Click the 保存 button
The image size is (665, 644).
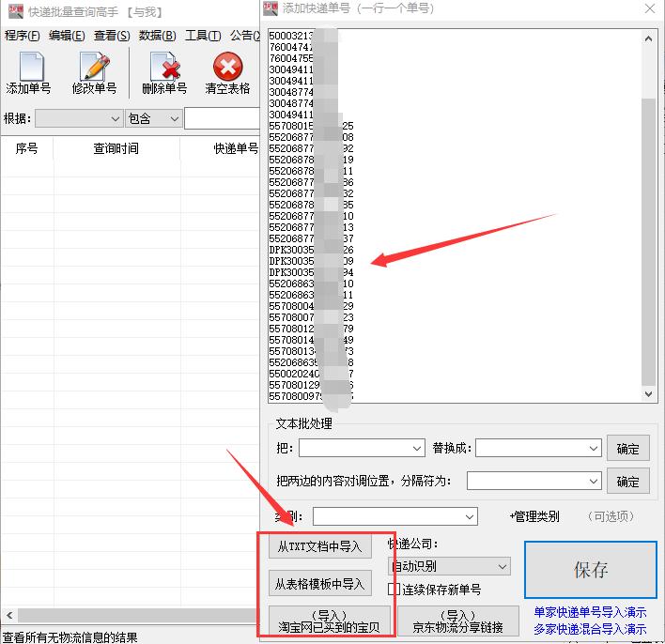[x=590, y=570]
